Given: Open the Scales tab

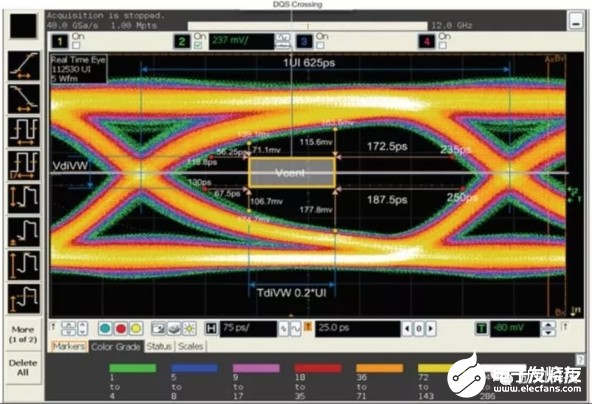Looking at the screenshot, I should click(x=190, y=346).
